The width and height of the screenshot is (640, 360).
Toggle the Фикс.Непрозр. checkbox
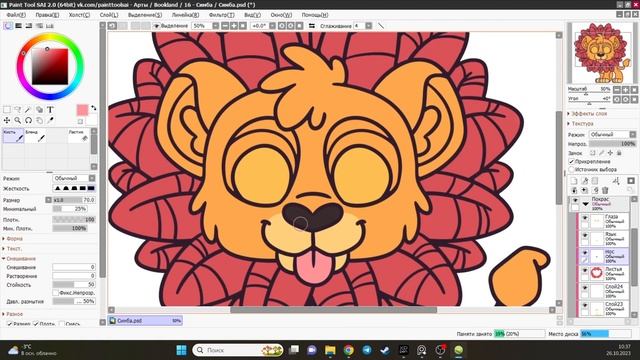tap(56, 293)
